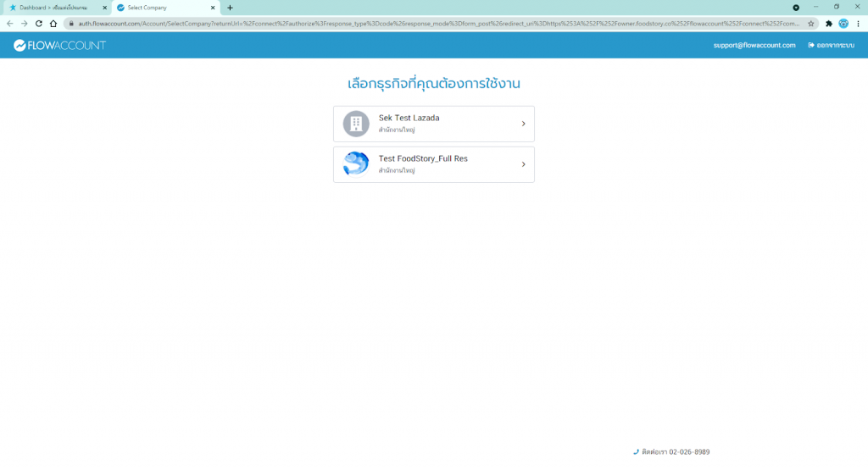Open a new browser tab with plus button

click(x=230, y=8)
